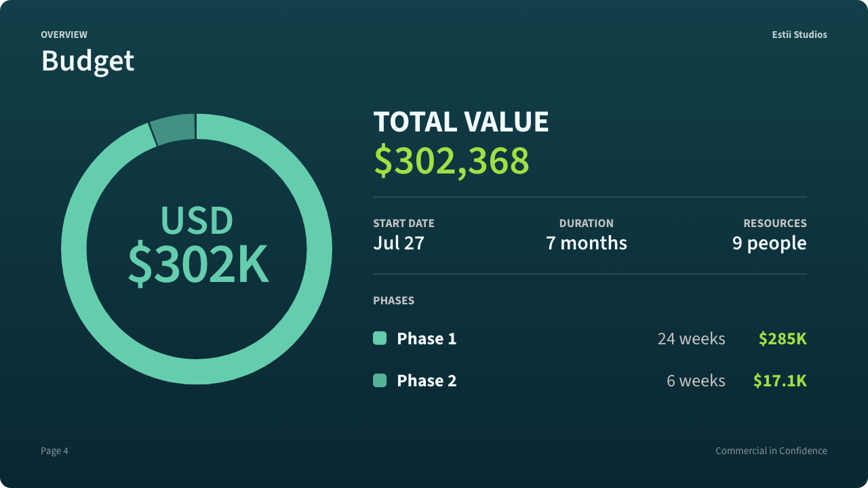Click the $285K Phase 1 amount
This screenshot has width=868, height=488.
pos(783,338)
